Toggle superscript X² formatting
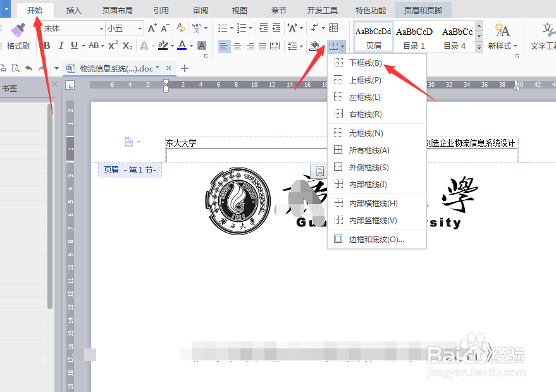This screenshot has width=556, height=392. pos(113,46)
